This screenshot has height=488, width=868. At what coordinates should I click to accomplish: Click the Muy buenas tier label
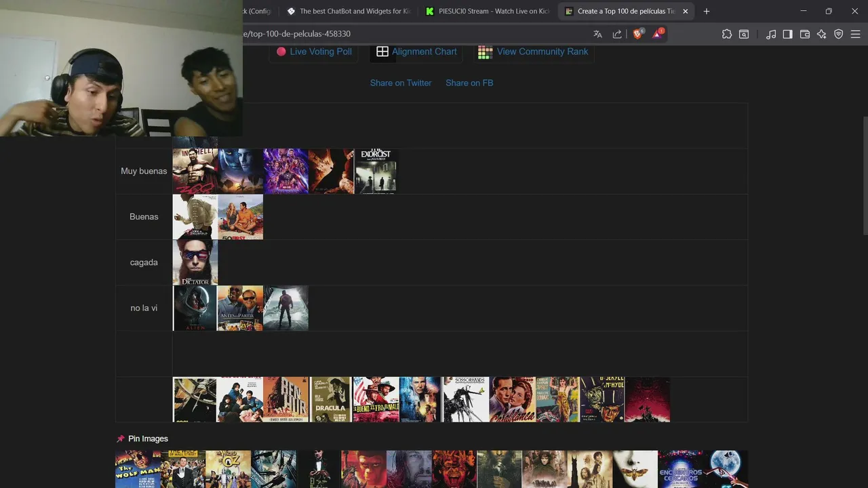click(144, 171)
